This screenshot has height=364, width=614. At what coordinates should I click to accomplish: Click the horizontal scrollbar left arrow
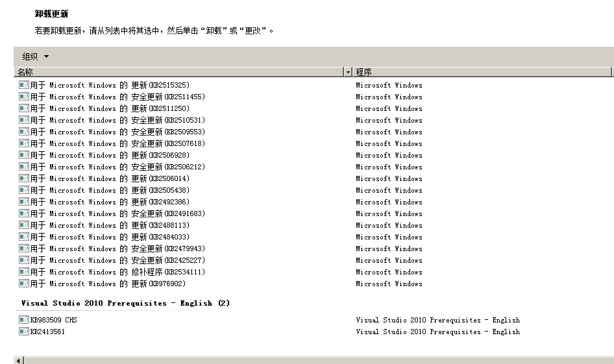coord(19,360)
